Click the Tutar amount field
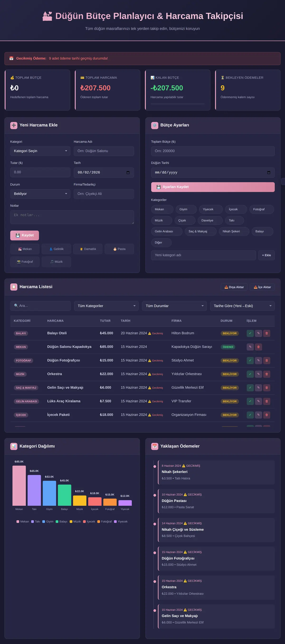Image resolution: width=285 pixels, height=644 pixels. (40, 172)
